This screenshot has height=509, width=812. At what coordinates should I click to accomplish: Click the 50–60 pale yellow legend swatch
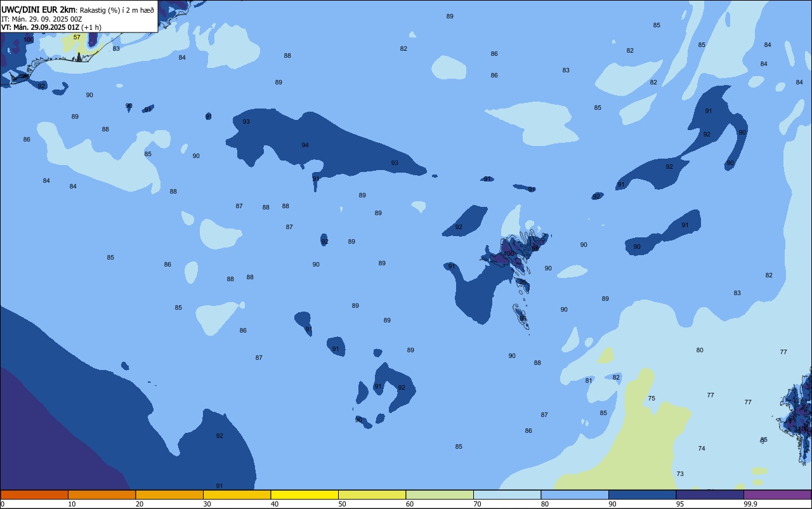pos(372,494)
